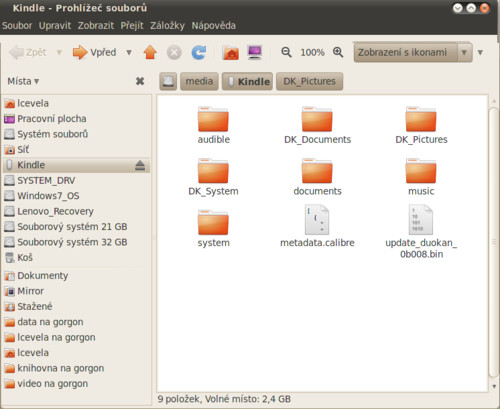Screen dimensions: 500x409
Task: Click the vertical scrollbar of the file view
Action: (494, 243)
